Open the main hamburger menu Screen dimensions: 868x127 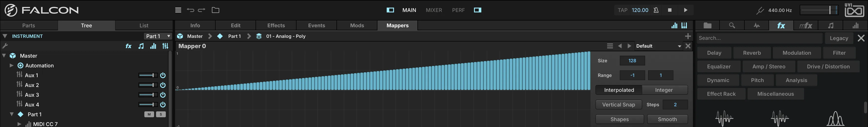[178, 10]
